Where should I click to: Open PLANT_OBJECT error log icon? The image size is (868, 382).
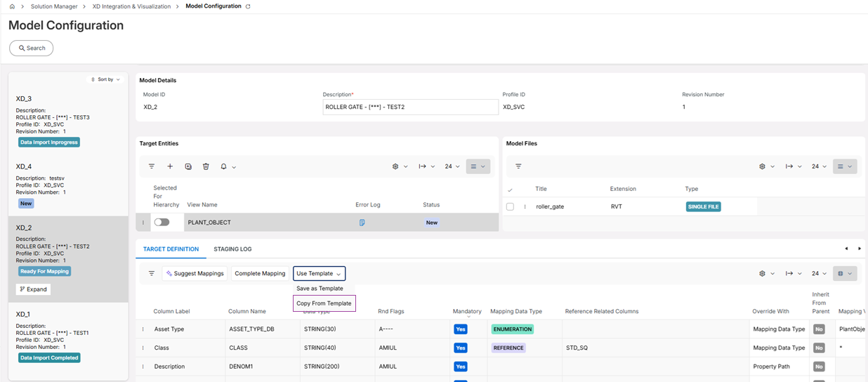click(x=362, y=223)
